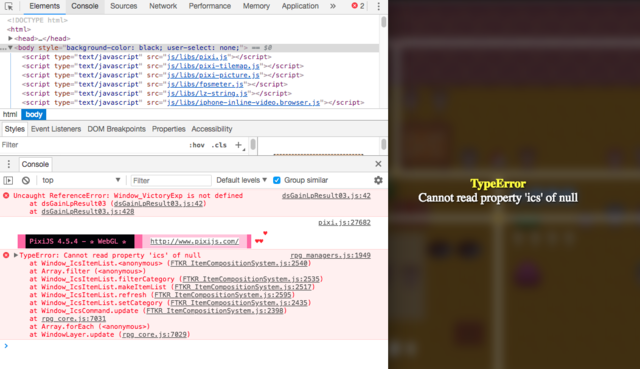Clear the console icon
This screenshot has height=369, width=640.
click(26, 180)
